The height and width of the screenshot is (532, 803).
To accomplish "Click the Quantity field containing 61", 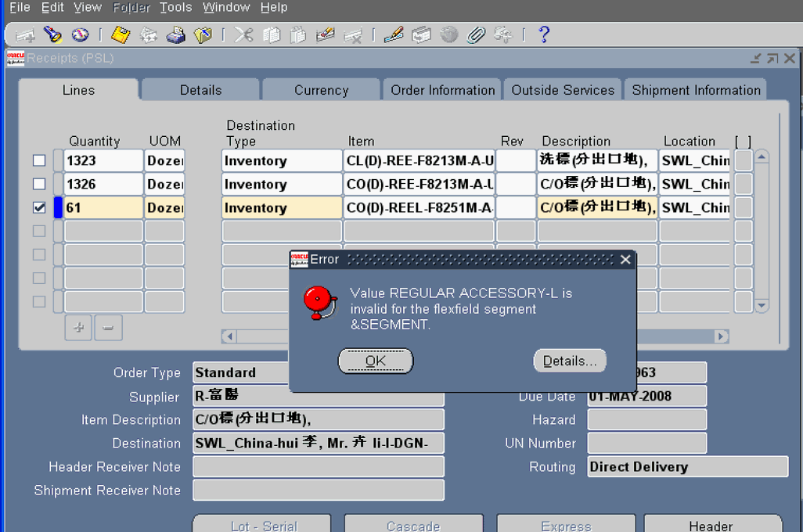I will click(103, 208).
